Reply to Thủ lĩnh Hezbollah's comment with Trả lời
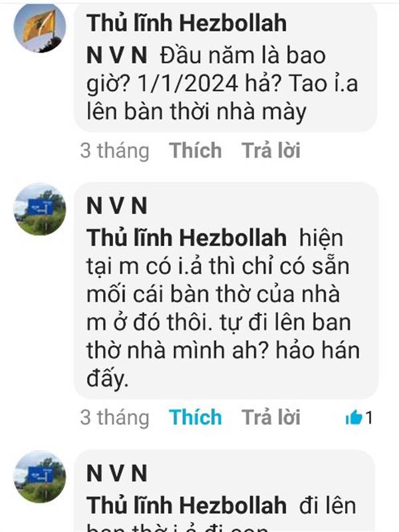Screen dimensions: 399x532 (271, 150)
